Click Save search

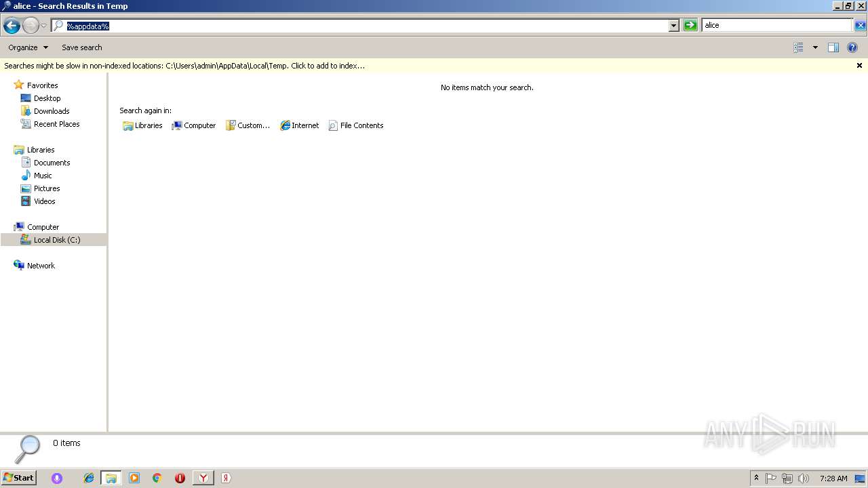point(82,47)
